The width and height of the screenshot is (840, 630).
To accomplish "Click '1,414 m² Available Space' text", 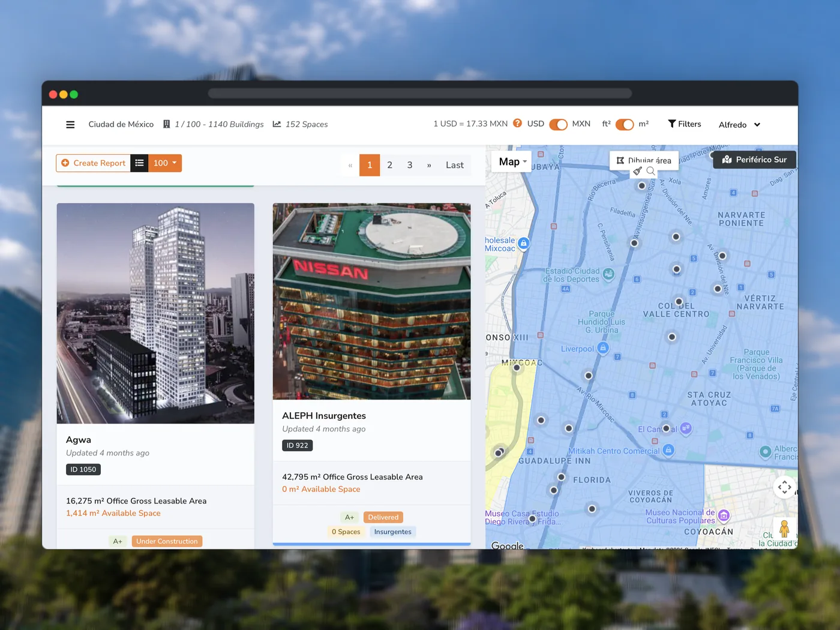I will pos(113,513).
